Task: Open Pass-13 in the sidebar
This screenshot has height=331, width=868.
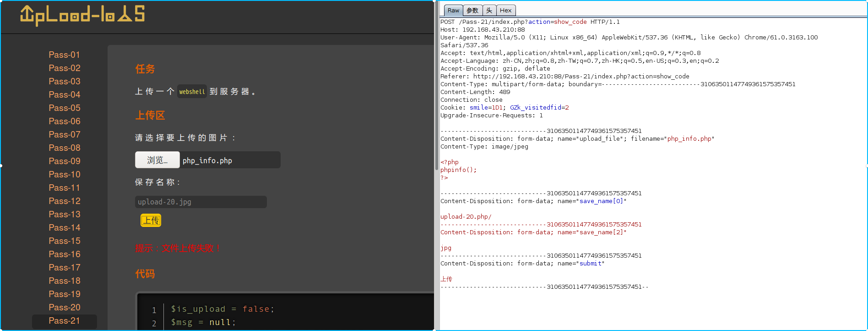Action: coord(65,214)
